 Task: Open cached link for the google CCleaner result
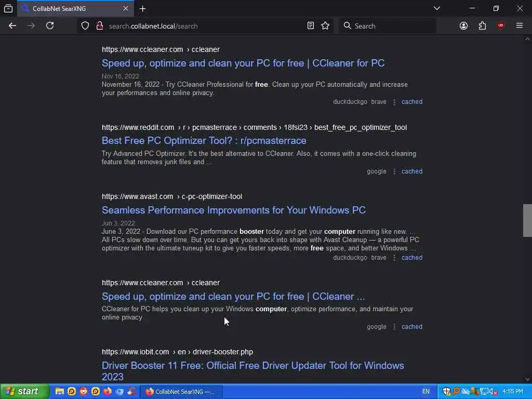pos(412,327)
